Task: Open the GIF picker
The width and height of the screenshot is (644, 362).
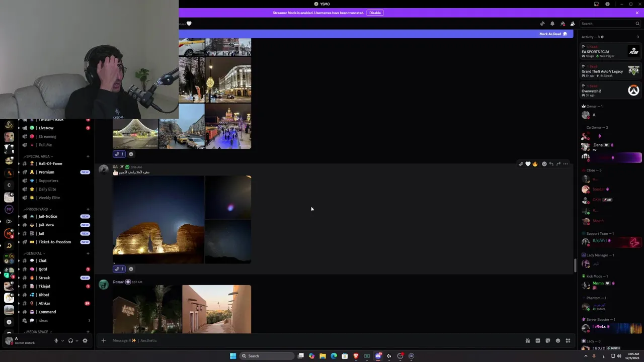Action: [537, 340]
